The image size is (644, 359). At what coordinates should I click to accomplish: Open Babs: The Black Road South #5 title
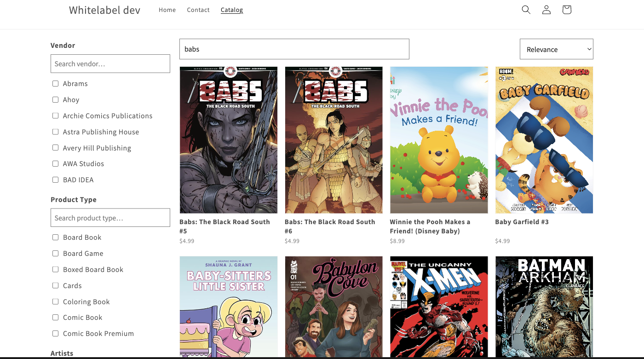tap(224, 226)
